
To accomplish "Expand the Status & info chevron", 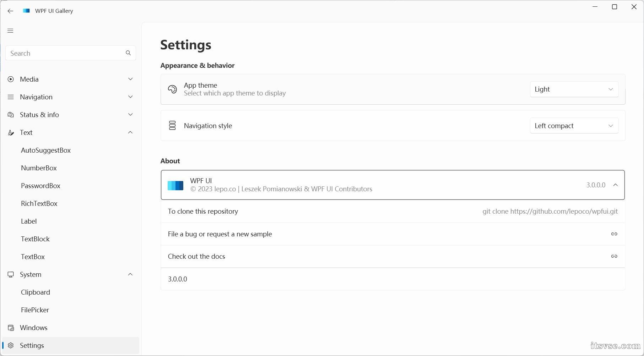I will click(130, 114).
